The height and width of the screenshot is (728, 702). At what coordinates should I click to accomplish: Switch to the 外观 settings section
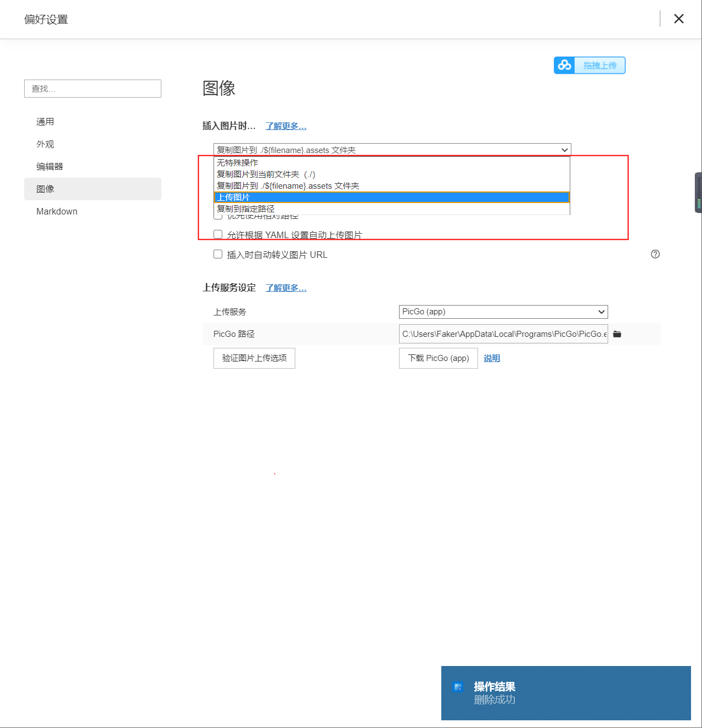93,144
